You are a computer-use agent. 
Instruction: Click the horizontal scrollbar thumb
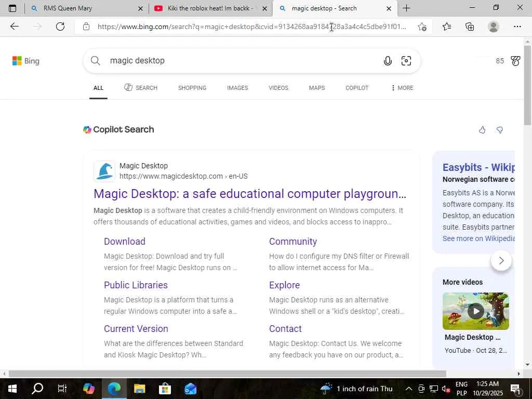coord(228,374)
